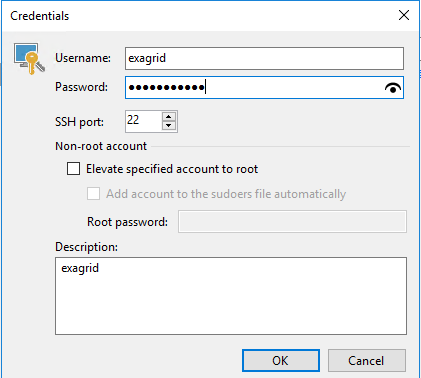Focus the Username field containing exagrid
This screenshot has height=378, width=421.
pyautogui.click(x=264, y=58)
